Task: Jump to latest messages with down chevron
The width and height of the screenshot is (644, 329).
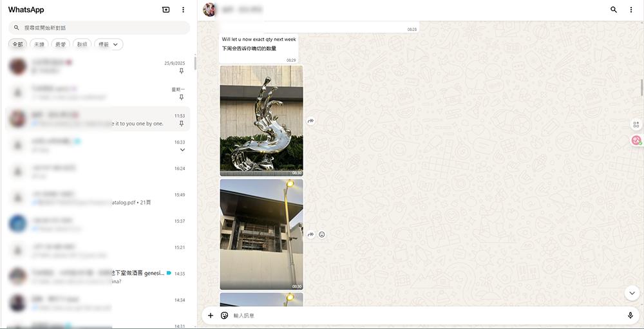Action: pos(631,293)
